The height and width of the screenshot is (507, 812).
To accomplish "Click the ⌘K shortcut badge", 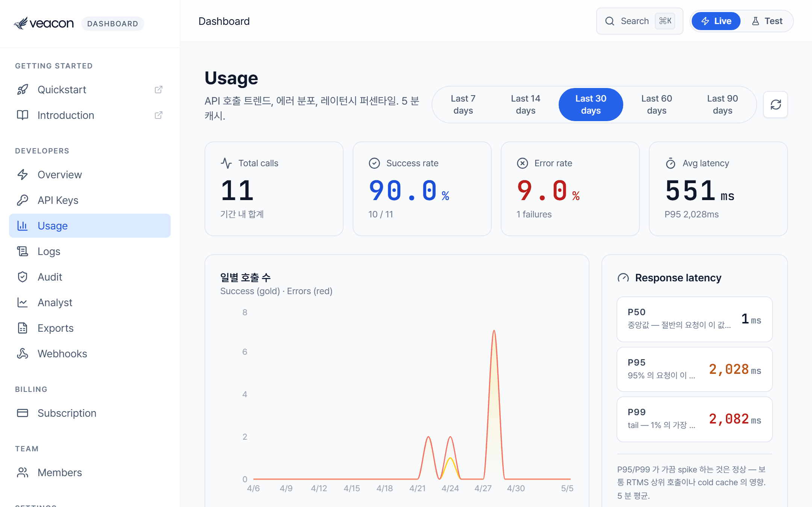I will coord(665,21).
